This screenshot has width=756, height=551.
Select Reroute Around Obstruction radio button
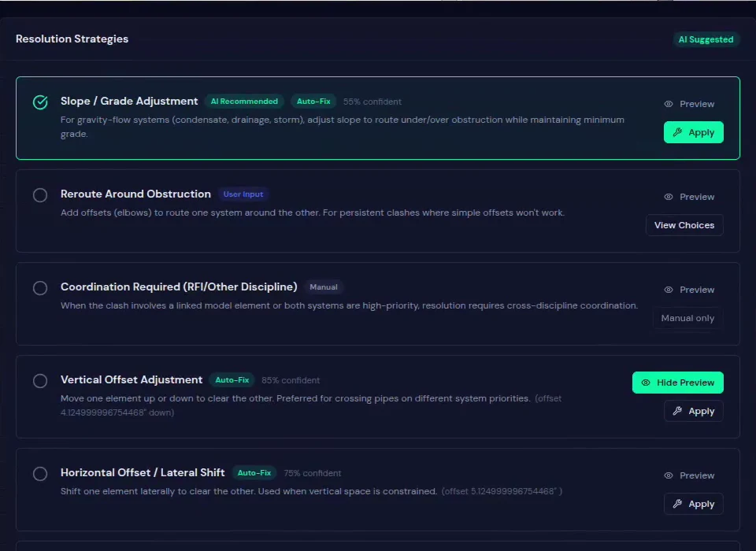point(40,195)
